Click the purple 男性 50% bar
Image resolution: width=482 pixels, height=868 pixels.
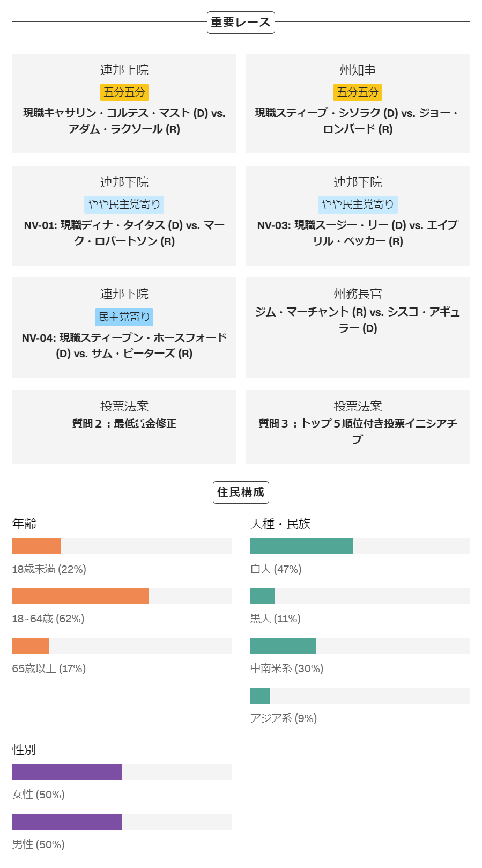coord(67,822)
